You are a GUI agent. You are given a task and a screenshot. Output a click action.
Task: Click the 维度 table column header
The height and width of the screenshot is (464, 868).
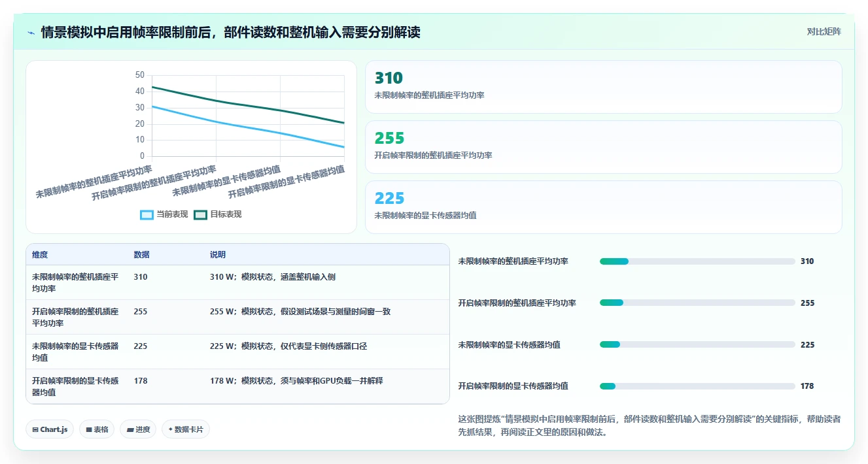40,255
